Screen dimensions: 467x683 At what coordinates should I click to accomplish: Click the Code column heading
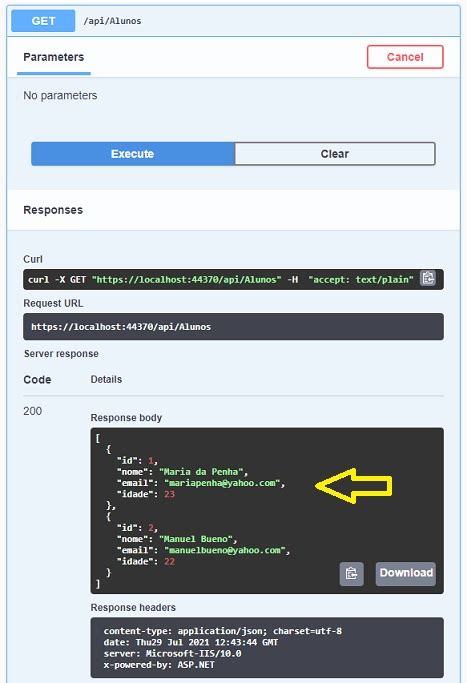coord(37,380)
